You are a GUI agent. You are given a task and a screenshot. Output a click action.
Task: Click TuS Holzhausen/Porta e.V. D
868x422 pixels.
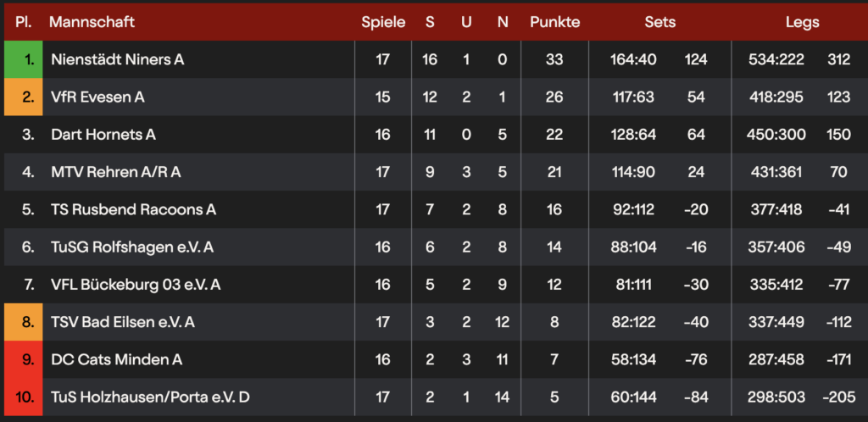pos(150,397)
